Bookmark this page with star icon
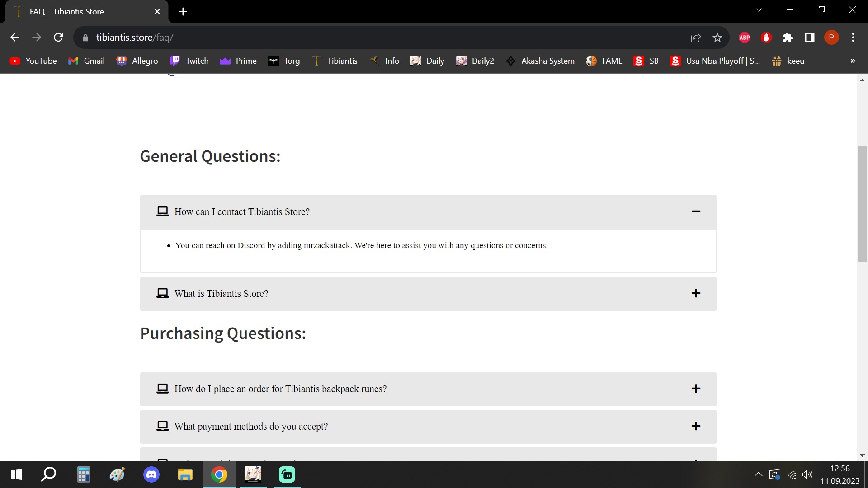 pos(717,38)
